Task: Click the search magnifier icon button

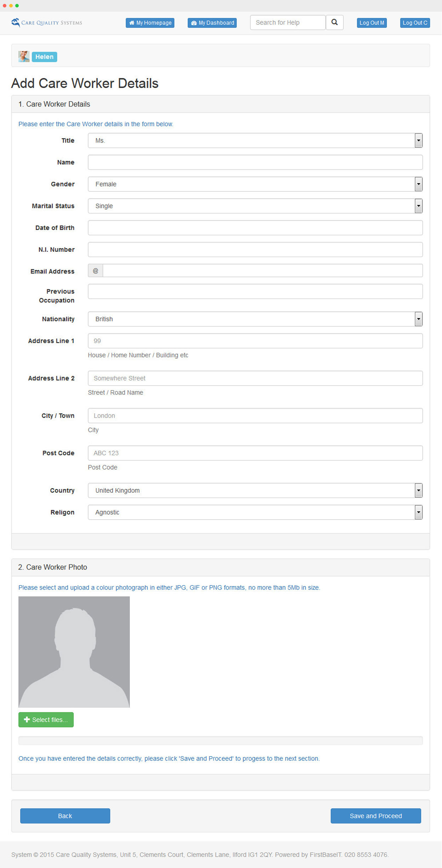Action: click(x=334, y=22)
